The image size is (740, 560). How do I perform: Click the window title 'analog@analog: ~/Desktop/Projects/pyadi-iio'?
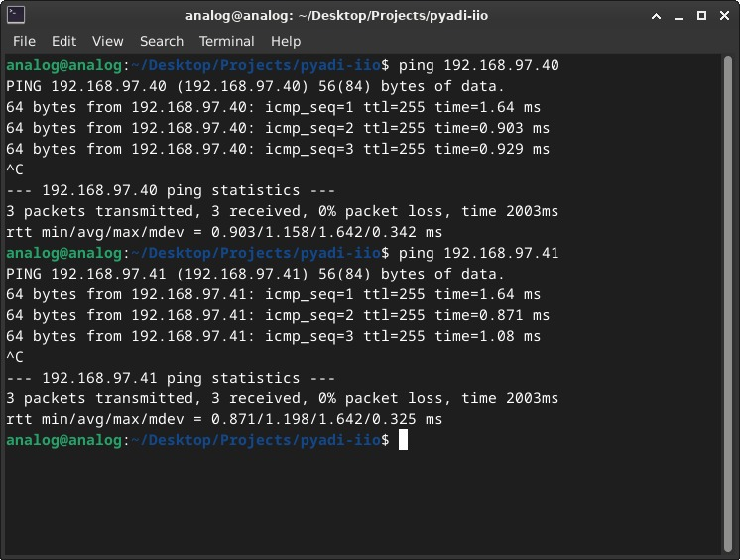coord(336,16)
